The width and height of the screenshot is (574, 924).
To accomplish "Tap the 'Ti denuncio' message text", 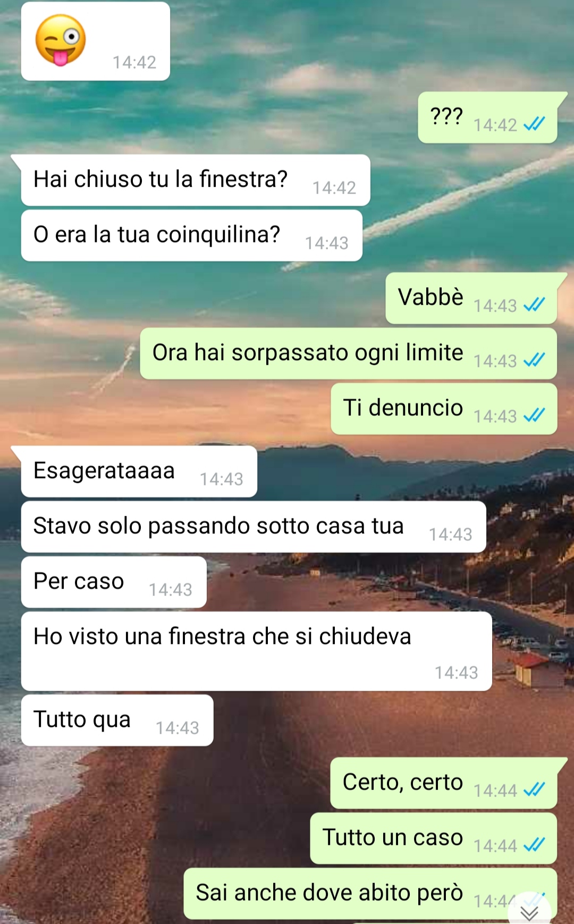I will [x=403, y=408].
